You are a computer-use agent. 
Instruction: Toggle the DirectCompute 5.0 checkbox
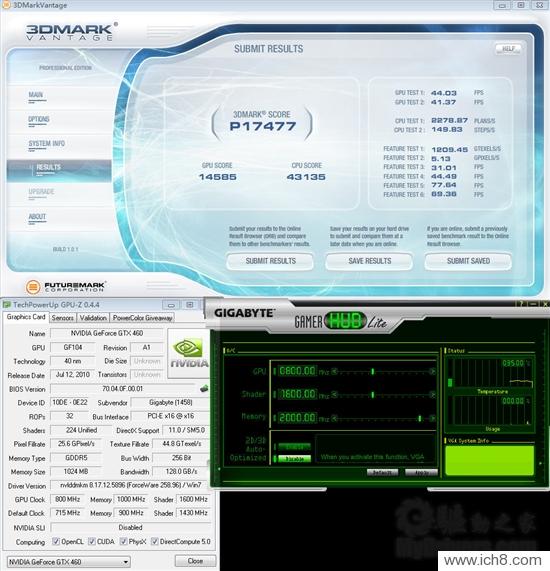pyautogui.click(x=155, y=542)
